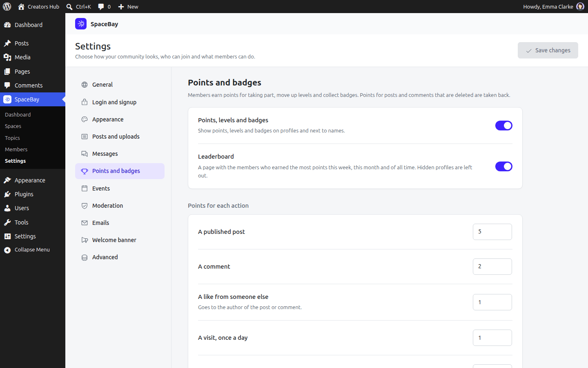Image resolution: width=588 pixels, height=368 pixels.
Task: Click the shield icon beside Moderation
Action: pyautogui.click(x=85, y=206)
